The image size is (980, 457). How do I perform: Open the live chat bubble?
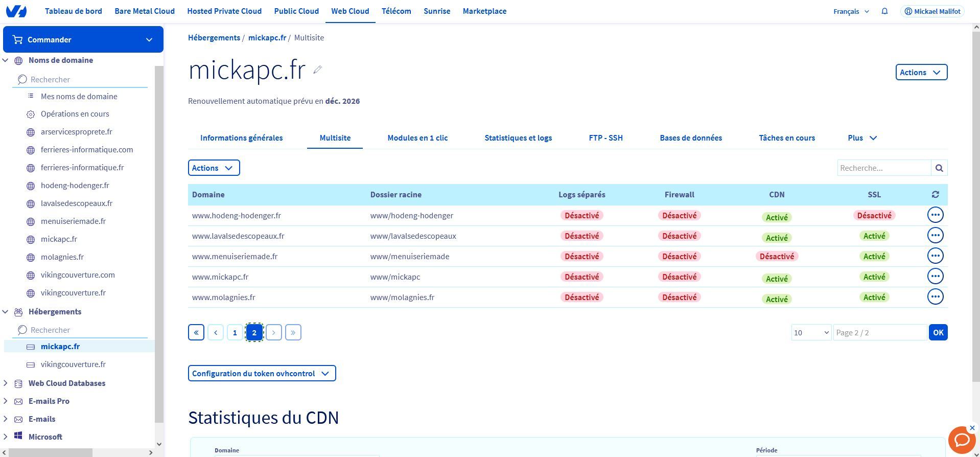(961, 440)
